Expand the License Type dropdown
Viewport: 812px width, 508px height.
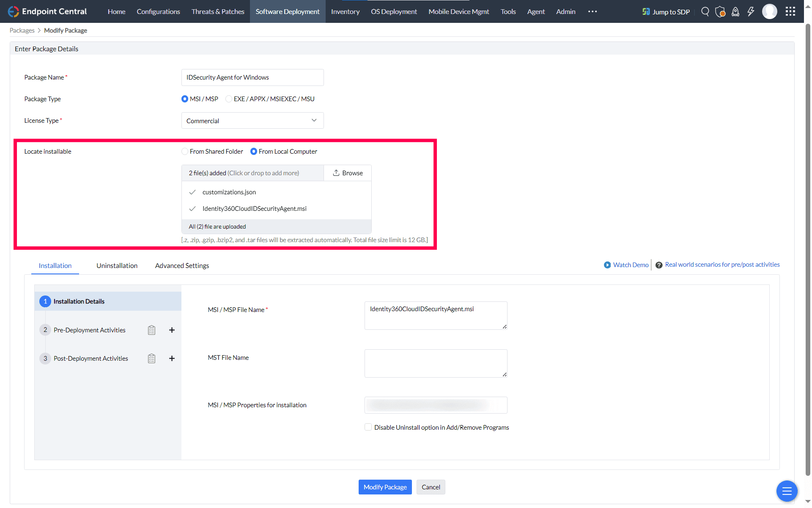pos(252,121)
